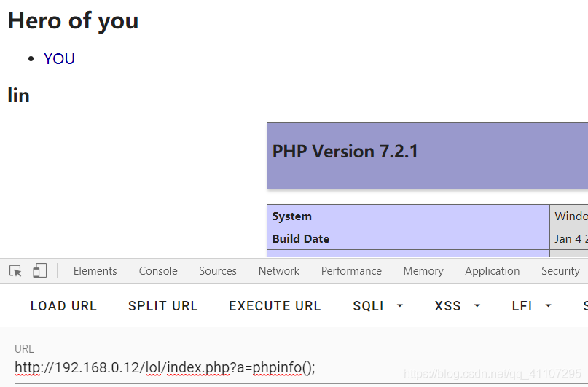588x387 pixels.
Task: Open the Application tab
Action: click(x=492, y=270)
